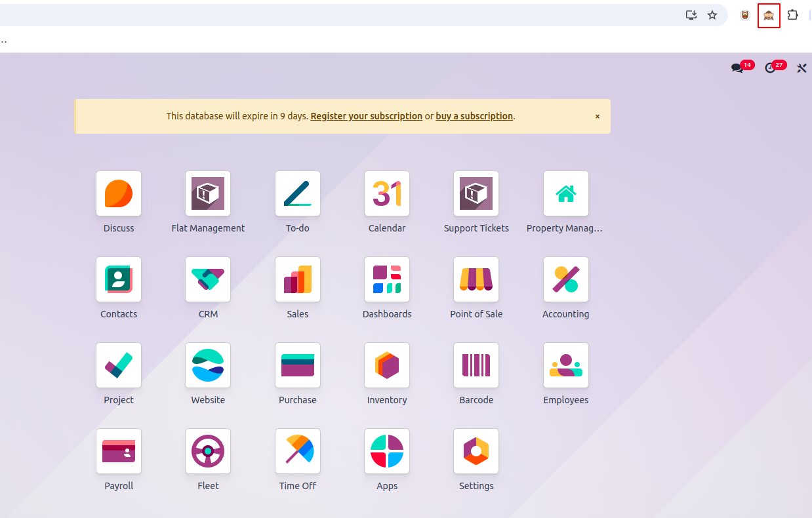The width and height of the screenshot is (812, 518).
Task: Open the developer tools wrench icon
Action: (802, 68)
